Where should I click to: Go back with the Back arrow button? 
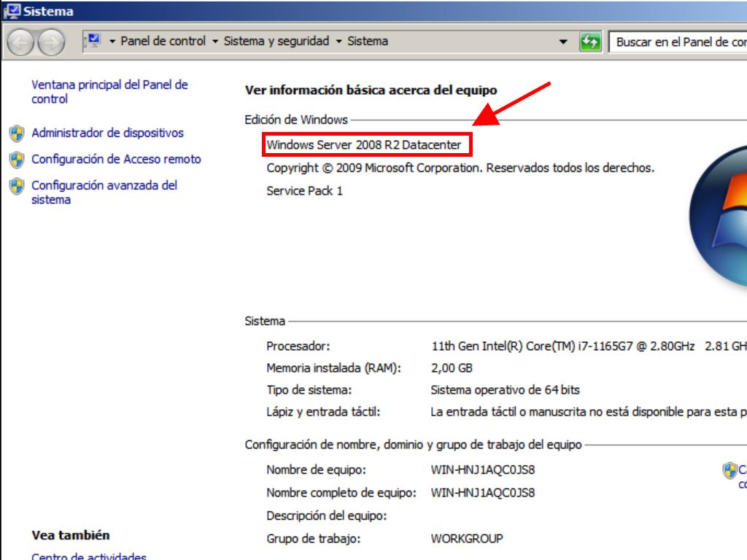click(22, 42)
